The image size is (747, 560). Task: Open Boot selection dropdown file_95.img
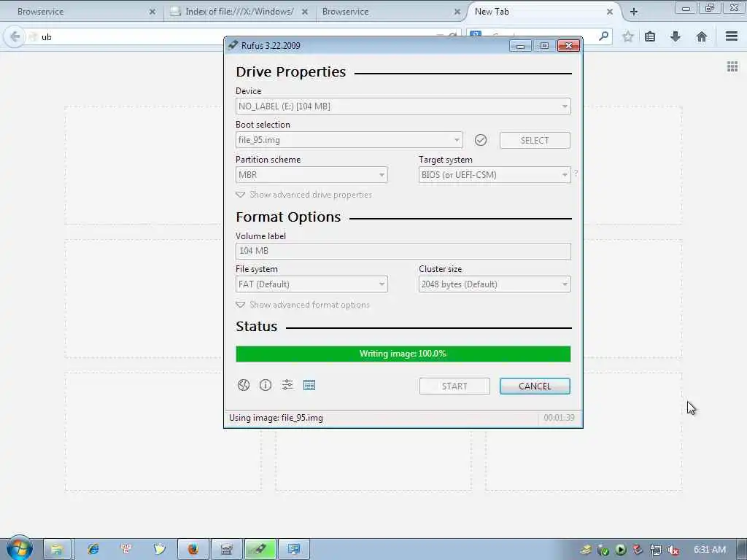coord(349,140)
